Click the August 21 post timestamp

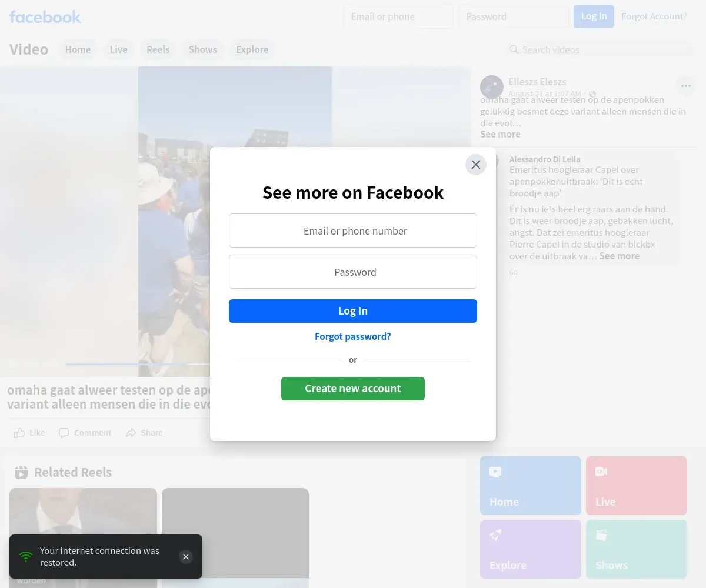pyautogui.click(x=544, y=94)
